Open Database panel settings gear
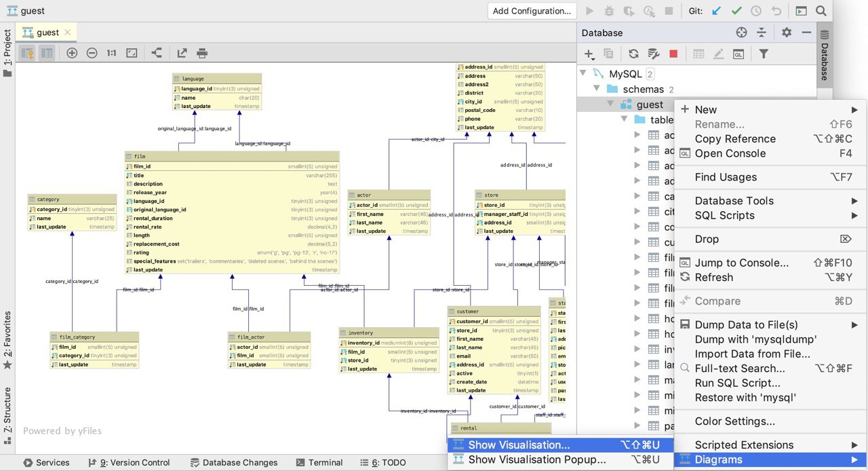This screenshot has width=868, height=471. 787,33
